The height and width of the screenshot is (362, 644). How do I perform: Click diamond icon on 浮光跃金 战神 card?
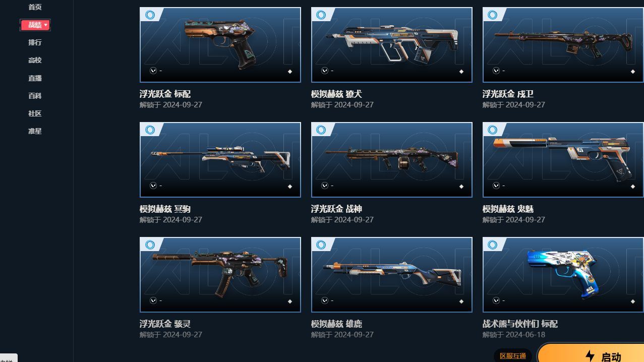pos(461,187)
